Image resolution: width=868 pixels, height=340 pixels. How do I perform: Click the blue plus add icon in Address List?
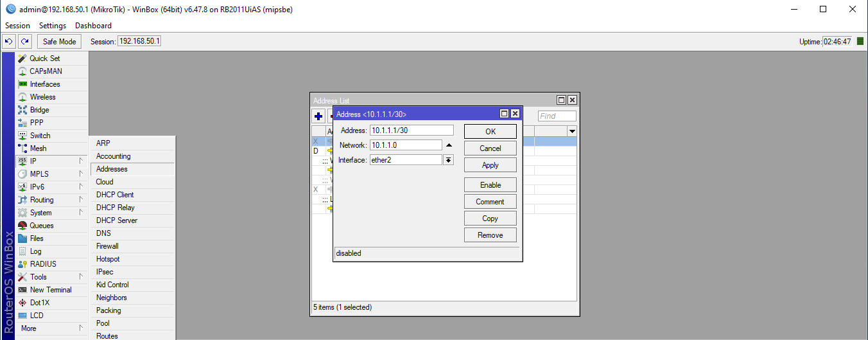click(318, 116)
